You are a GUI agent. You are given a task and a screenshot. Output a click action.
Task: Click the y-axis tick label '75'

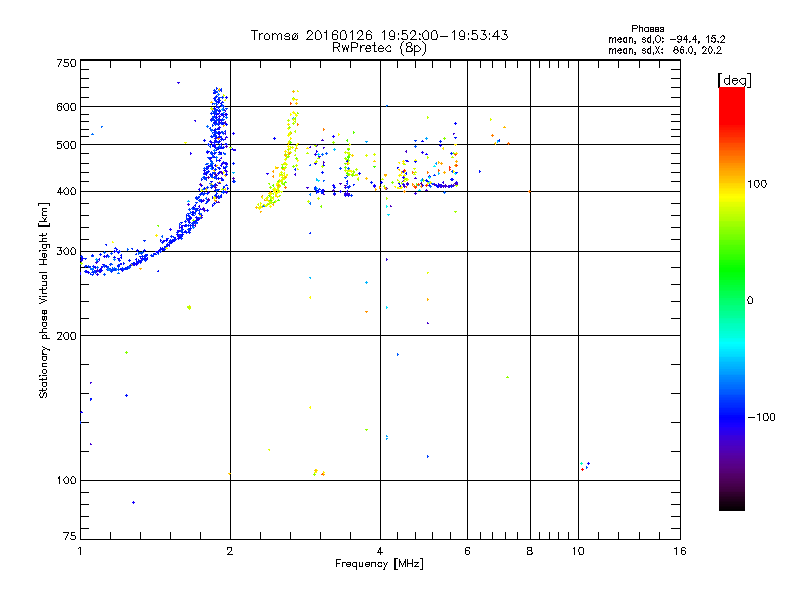(70, 536)
